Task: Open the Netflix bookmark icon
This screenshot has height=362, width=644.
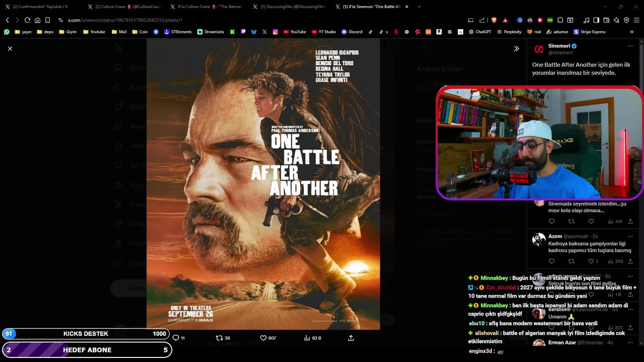Action: 396,32
